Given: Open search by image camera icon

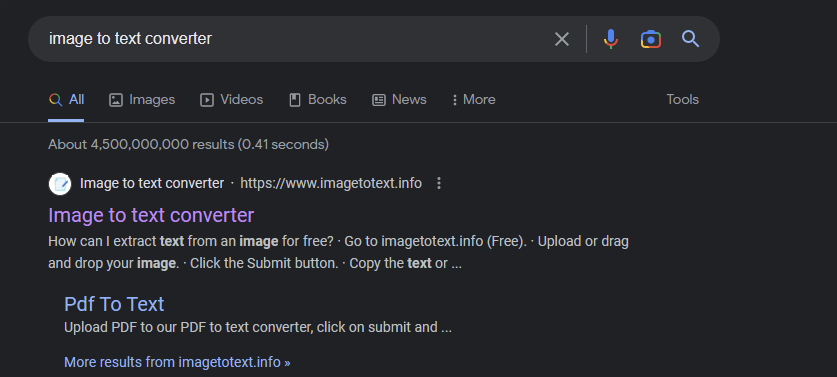Looking at the screenshot, I should (651, 39).
